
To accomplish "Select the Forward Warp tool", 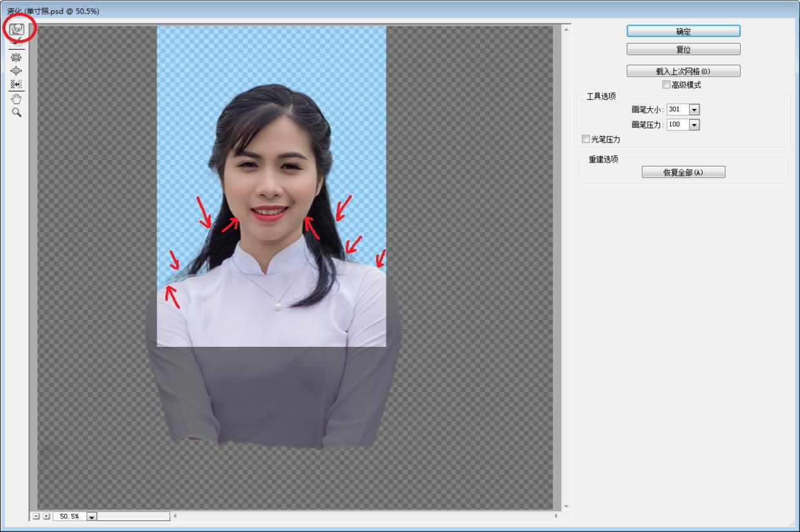I will coord(17,30).
